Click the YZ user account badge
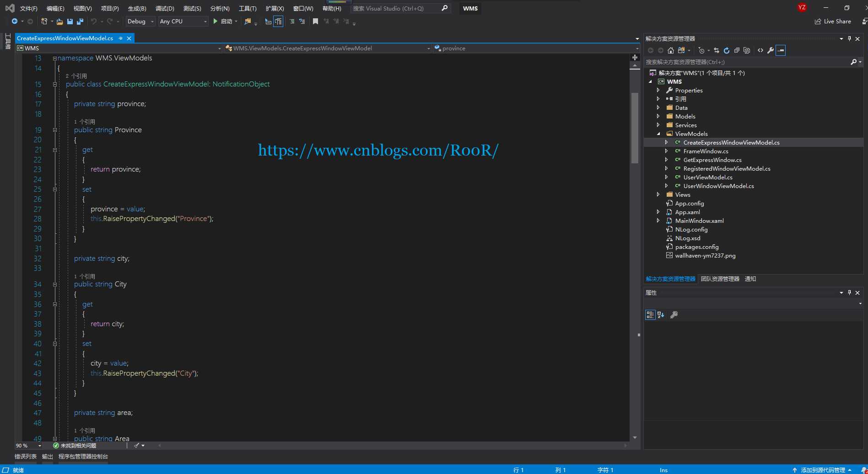868x474 pixels. tap(802, 7)
